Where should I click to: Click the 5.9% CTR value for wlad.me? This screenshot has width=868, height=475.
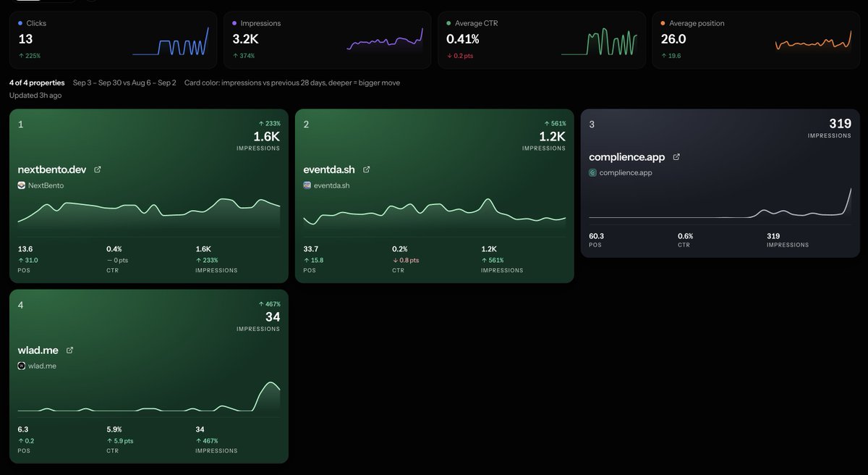point(114,429)
